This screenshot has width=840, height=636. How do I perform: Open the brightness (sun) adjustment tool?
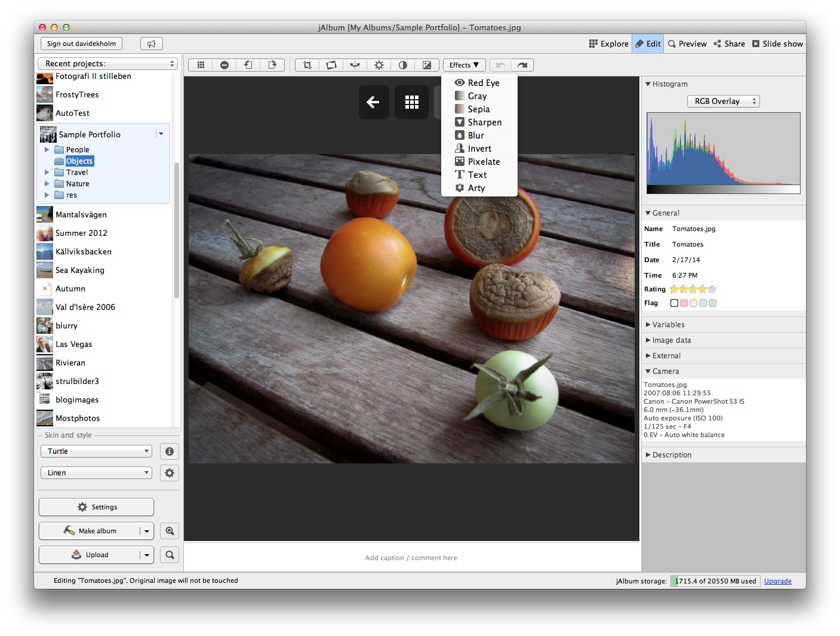(x=379, y=65)
